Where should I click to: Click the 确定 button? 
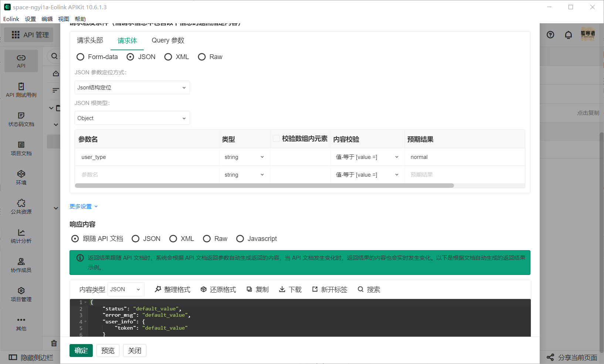(81, 350)
